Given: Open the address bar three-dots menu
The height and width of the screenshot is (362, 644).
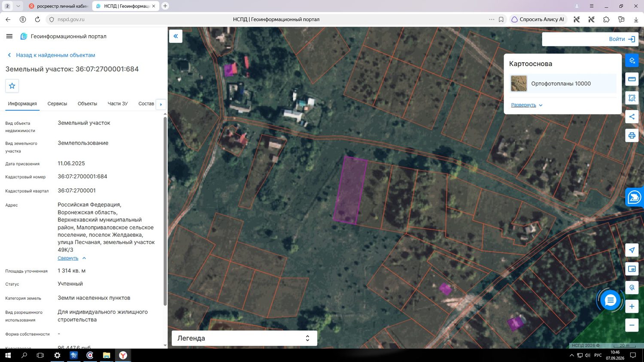Looking at the screenshot, I should click(492, 19).
